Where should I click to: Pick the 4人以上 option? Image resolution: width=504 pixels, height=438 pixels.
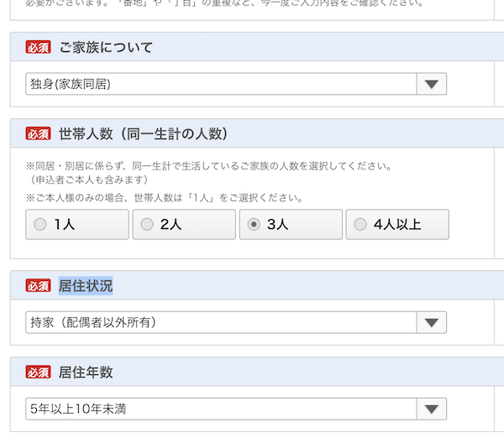pos(396,224)
